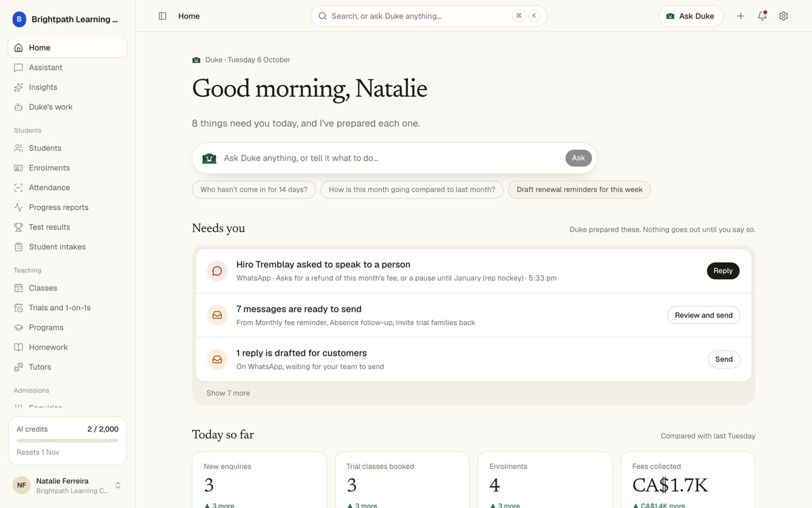This screenshot has width=812, height=508.
Task: Click the Tutors icon in sidebar
Action: coord(18,366)
